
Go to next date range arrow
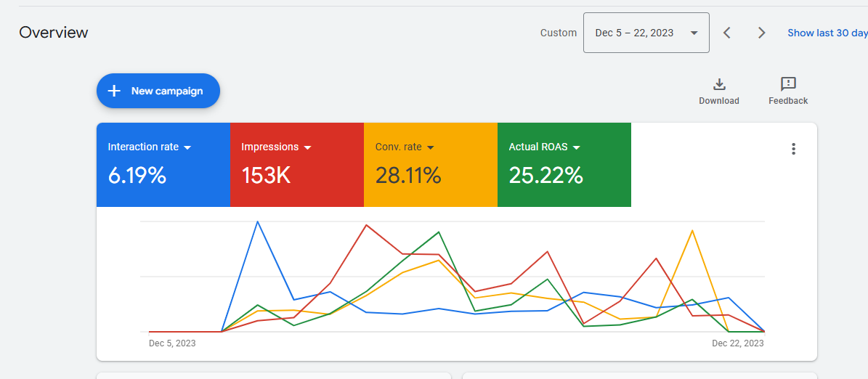click(x=761, y=33)
